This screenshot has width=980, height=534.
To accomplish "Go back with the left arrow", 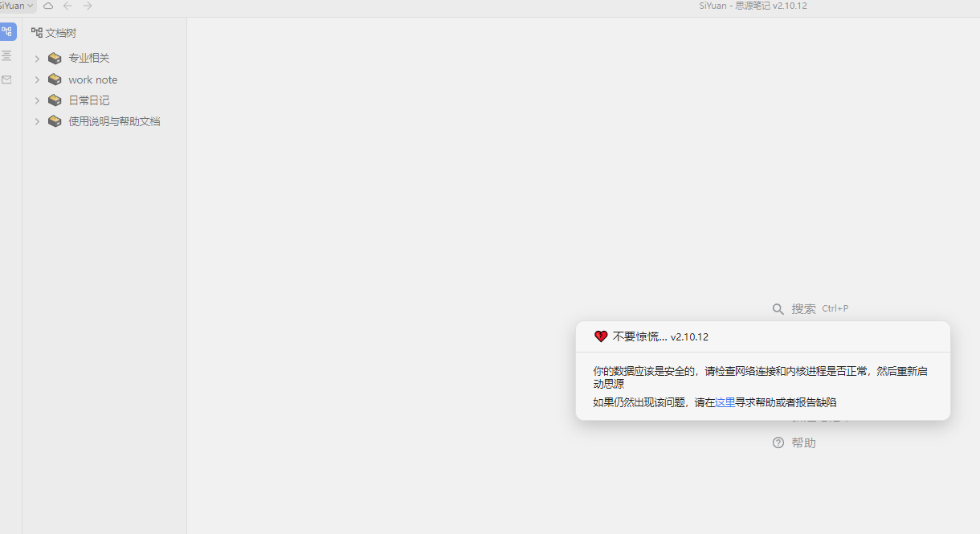I will click(x=67, y=6).
